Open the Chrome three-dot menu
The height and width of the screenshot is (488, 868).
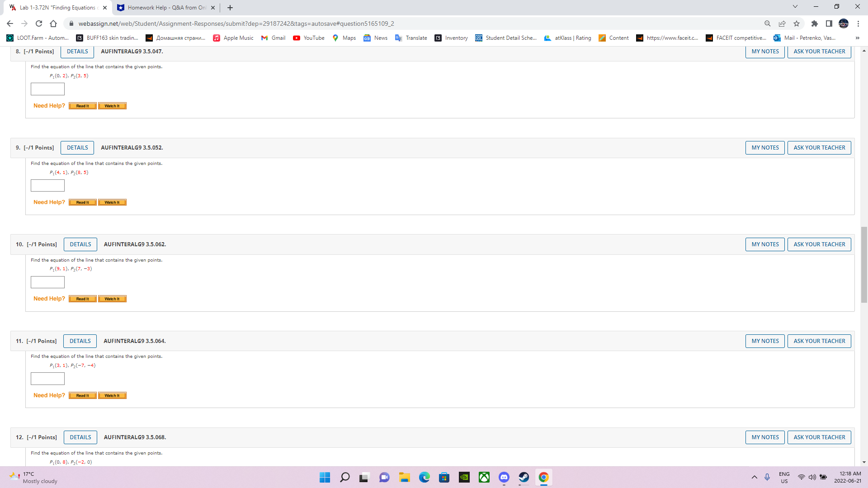[858, 23]
